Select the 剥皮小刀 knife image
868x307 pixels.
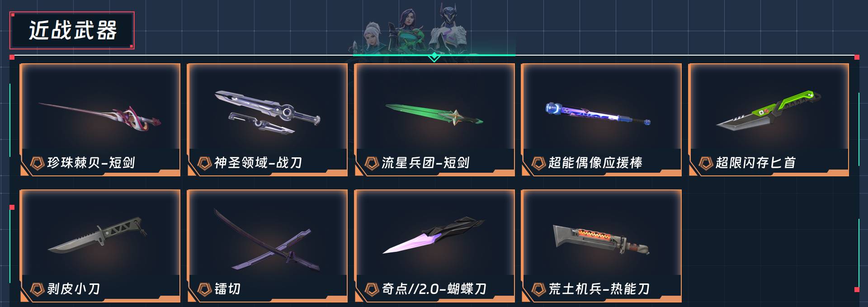(98, 235)
